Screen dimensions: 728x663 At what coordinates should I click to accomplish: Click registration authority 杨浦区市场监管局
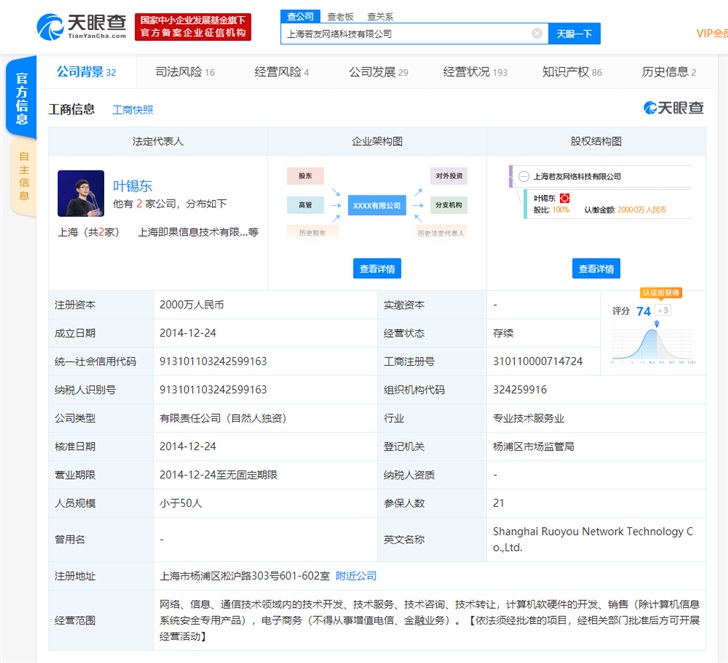[x=533, y=446]
